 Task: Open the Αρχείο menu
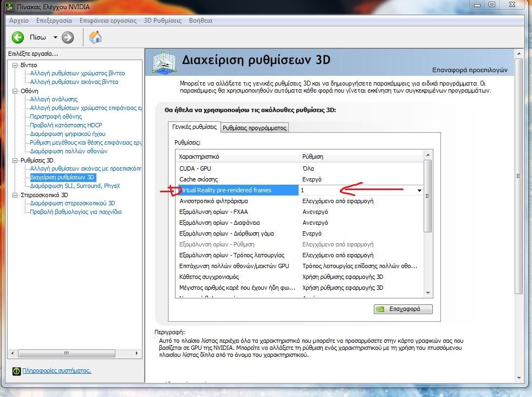coord(19,21)
